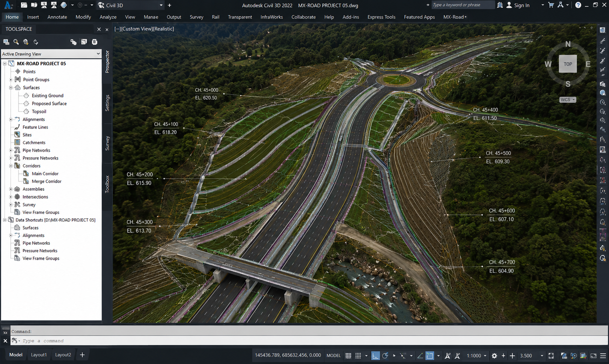
Task: Toggle auto-add annotation scales icon
Action: (457, 355)
